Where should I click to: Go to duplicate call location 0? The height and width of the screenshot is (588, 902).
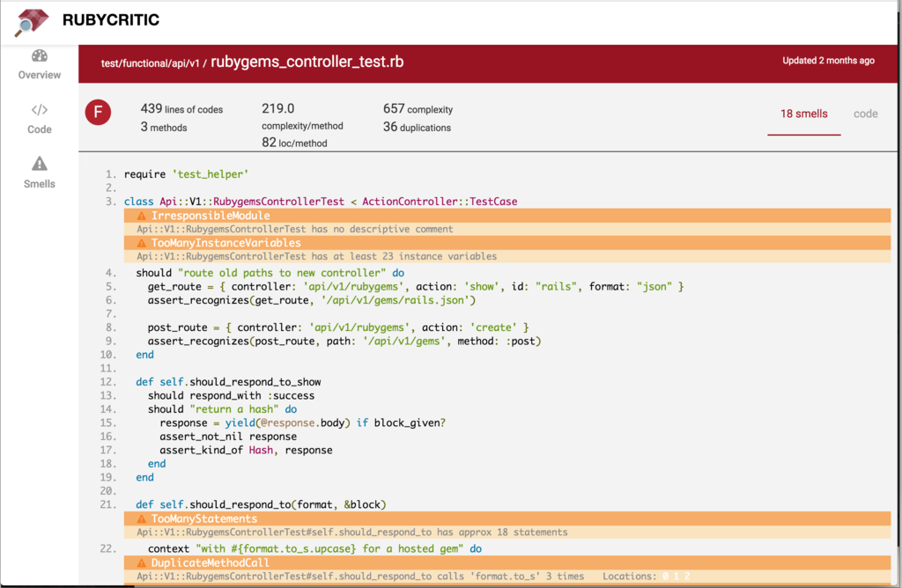click(x=666, y=576)
